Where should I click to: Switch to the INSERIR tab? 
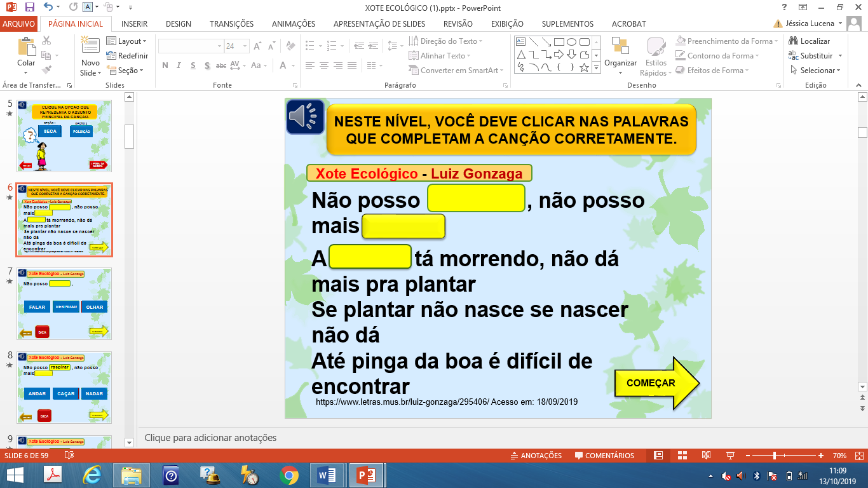pyautogui.click(x=134, y=24)
